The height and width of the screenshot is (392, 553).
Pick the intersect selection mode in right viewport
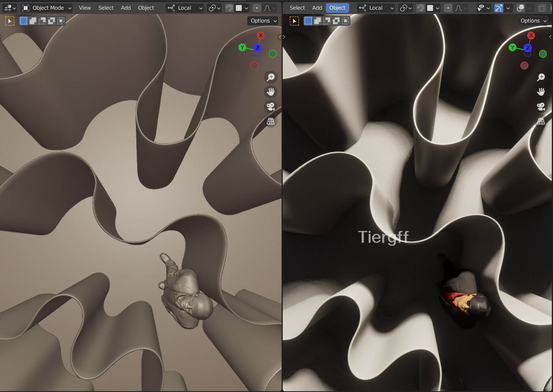(x=345, y=21)
